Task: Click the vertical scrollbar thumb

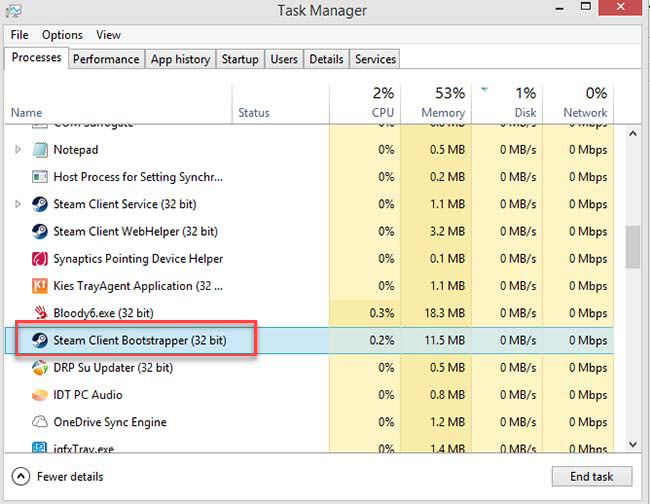Action: click(633, 247)
